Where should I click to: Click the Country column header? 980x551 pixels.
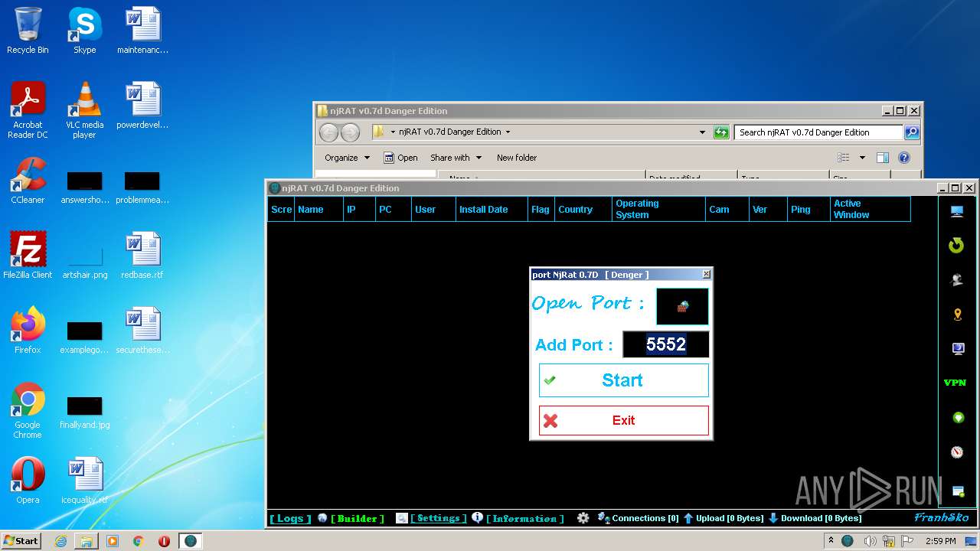[x=583, y=209]
